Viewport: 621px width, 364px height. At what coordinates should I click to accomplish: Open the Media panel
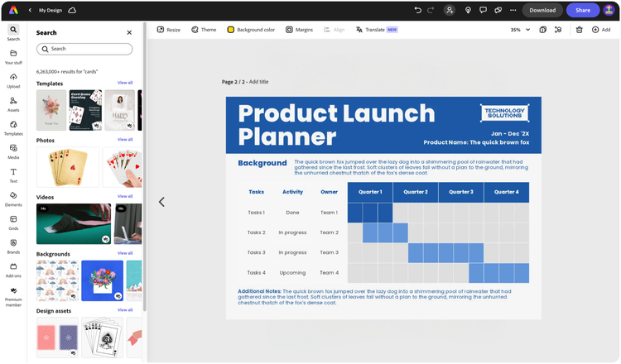click(13, 152)
